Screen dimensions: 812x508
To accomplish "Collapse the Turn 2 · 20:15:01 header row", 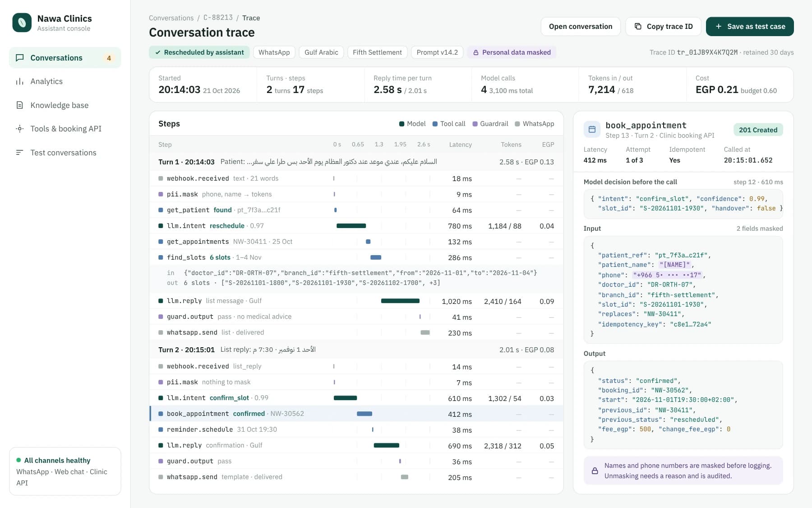I will tap(356, 350).
